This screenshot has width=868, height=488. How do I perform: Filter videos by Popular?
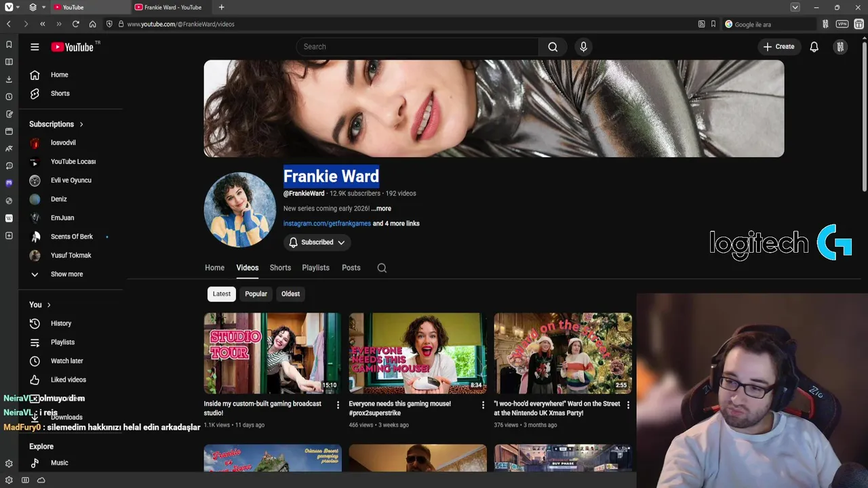click(x=256, y=293)
